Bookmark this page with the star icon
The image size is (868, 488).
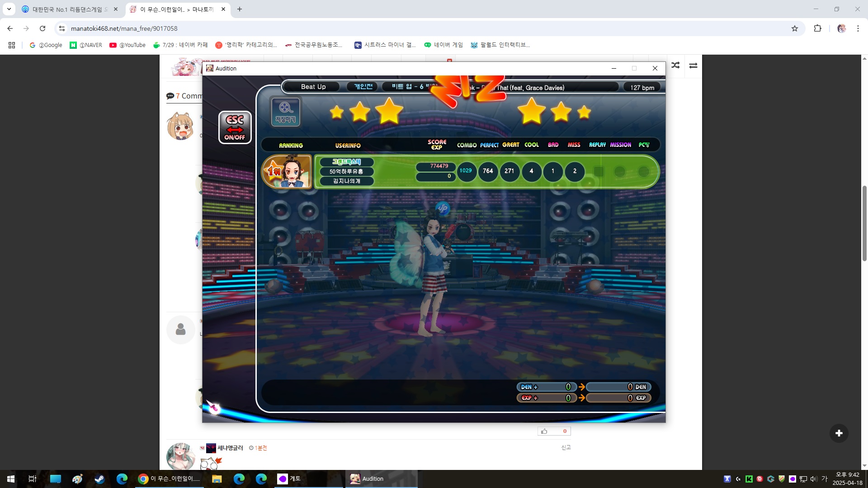(795, 28)
